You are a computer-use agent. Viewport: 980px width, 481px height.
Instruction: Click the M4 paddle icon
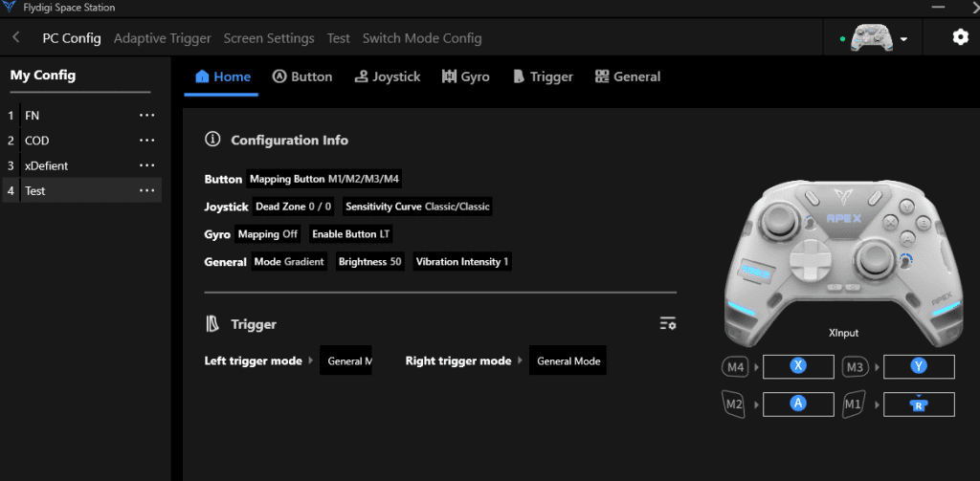click(x=735, y=367)
